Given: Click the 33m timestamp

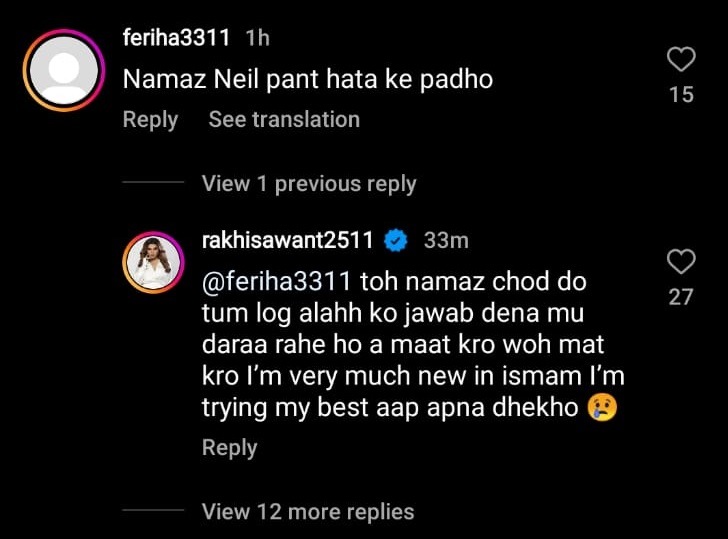Looking at the screenshot, I should click(446, 241).
